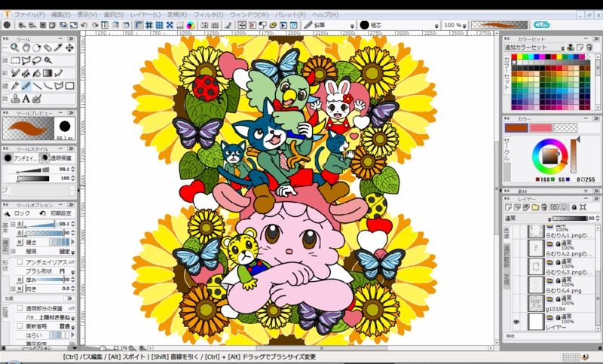Select the Curve line tool
The height and width of the screenshot is (364, 603).
coord(47,86)
